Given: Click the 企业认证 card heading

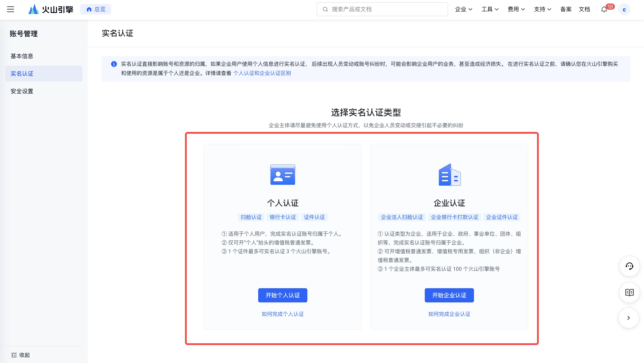Looking at the screenshot, I should tap(449, 203).
